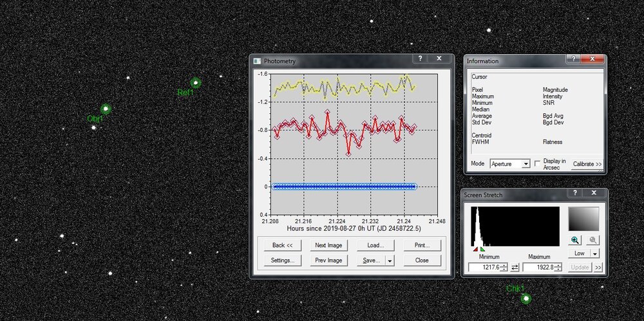Click the help button in Information window
Screen dimensions: 644x321
[x=573, y=59]
